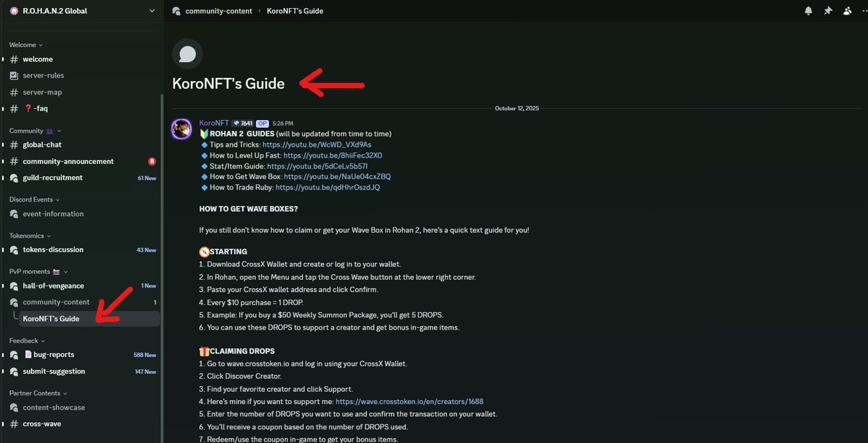Click the CLAIMING DROPS section heading
The width and height of the screenshot is (868, 443).
242,351
